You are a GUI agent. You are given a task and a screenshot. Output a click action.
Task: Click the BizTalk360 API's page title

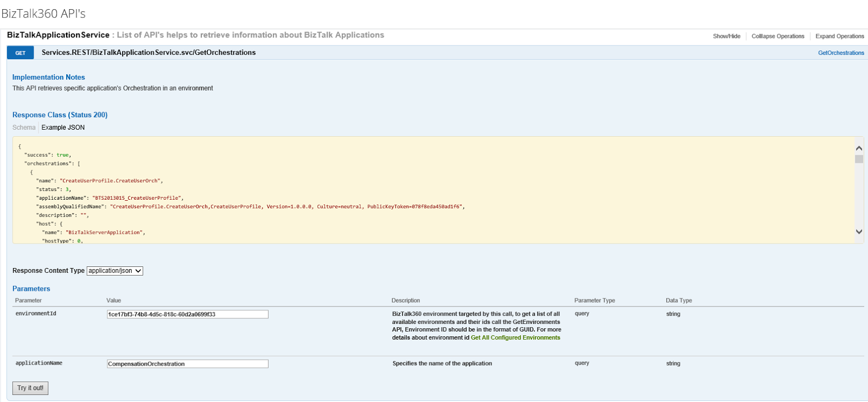[43, 14]
